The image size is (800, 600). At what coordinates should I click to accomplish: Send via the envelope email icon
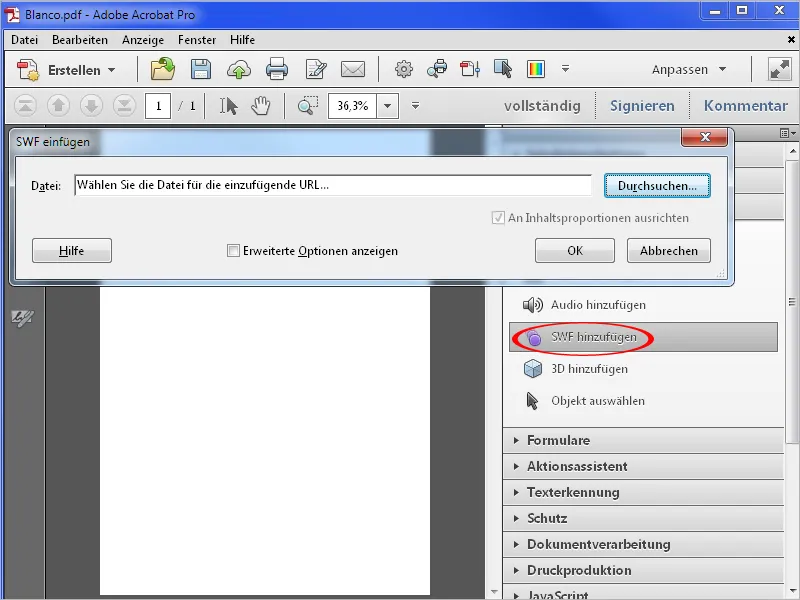pos(353,69)
